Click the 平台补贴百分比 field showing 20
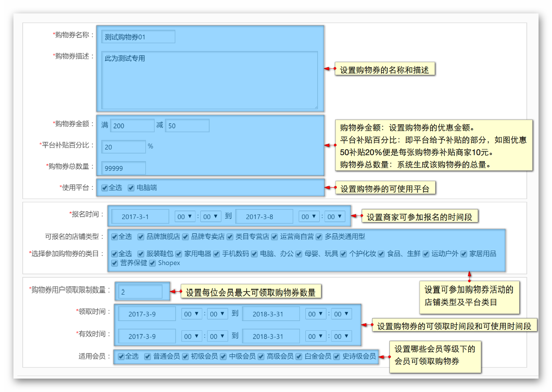The image size is (552, 392). click(x=124, y=147)
